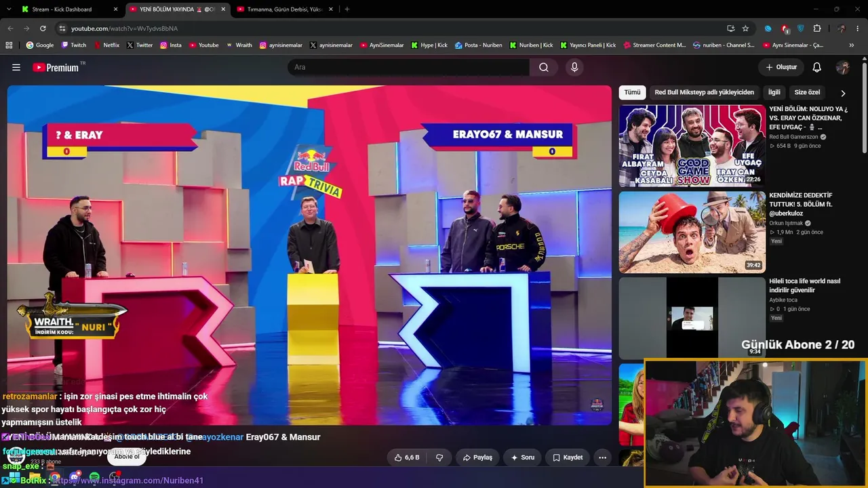Open KENDİMİZE DEDEKTİF TUTTUK video title

click(x=801, y=204)
